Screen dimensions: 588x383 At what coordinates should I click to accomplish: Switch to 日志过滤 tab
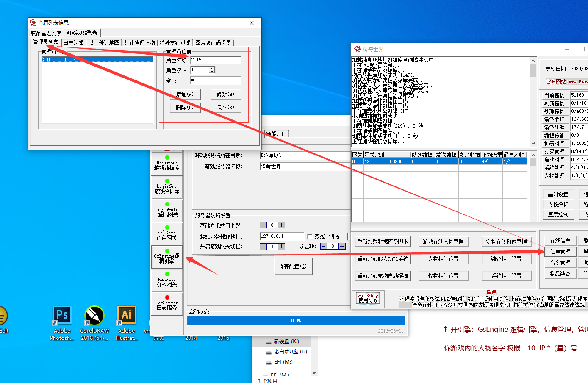[x=74, y=43]
